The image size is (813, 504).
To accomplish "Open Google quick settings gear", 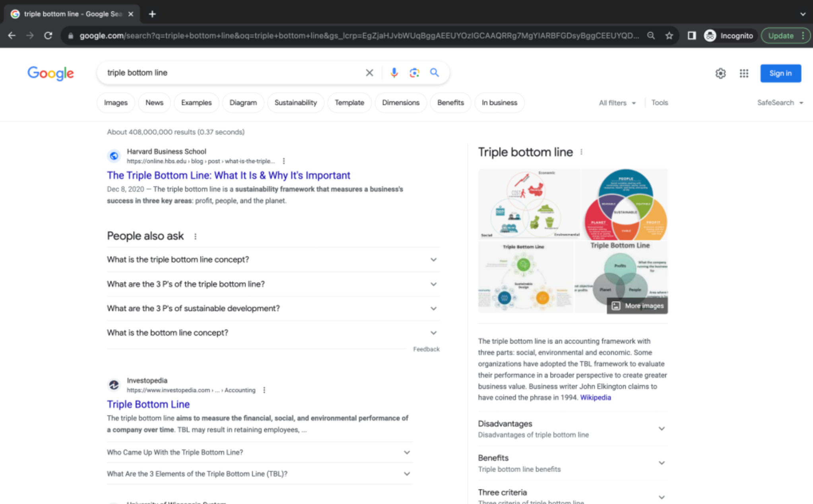I will point(720,73).
